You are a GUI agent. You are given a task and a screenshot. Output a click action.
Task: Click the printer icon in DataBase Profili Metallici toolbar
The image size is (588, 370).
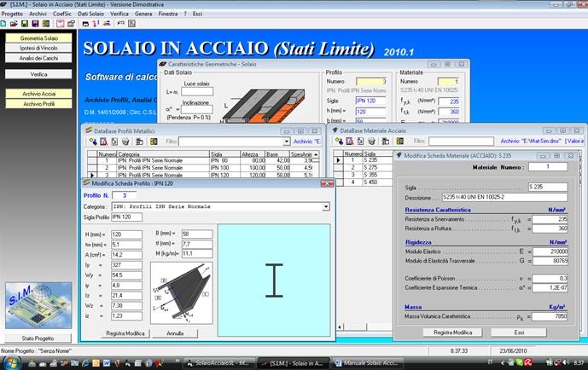pyautogui.click(x=139, y=142)
